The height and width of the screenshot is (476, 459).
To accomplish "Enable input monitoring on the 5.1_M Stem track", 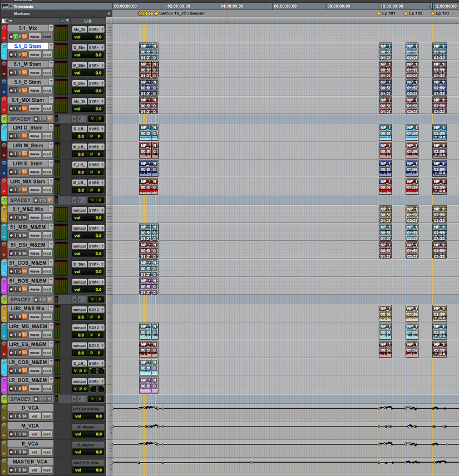I will pos(15,72).
